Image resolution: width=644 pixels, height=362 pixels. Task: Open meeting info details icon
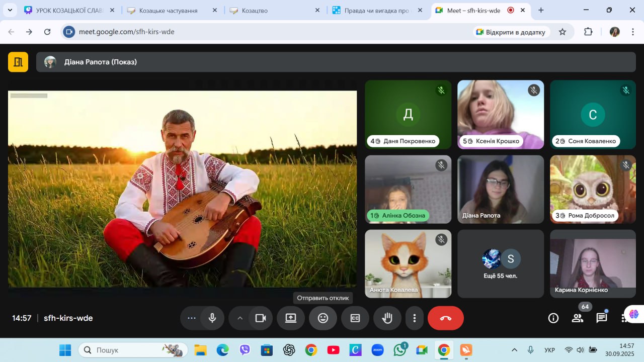coord(553,318)
